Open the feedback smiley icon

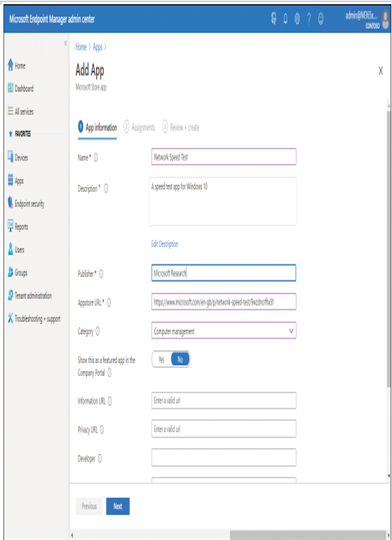(x=320, y=19)
